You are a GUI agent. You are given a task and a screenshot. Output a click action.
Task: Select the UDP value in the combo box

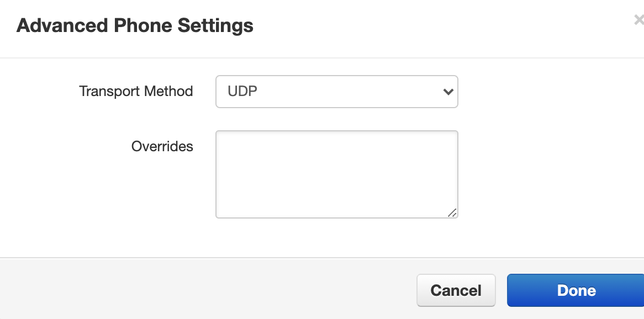(243, 92)
